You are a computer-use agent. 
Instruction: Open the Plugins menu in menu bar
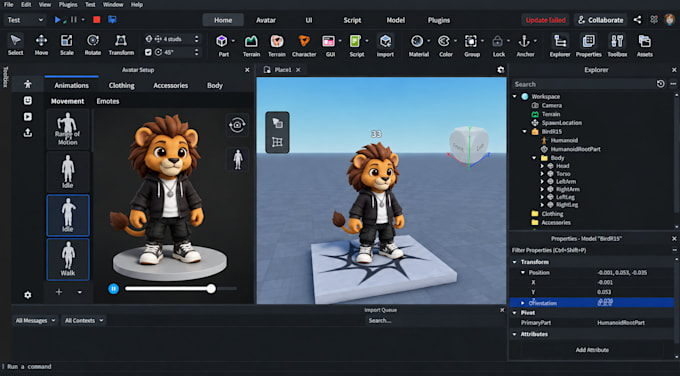68,4
